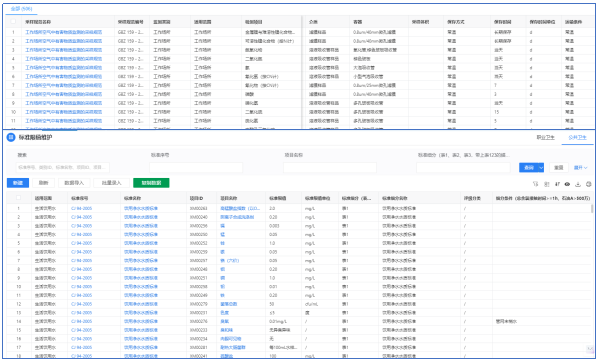Focus the 标准序号 input field
This screenshot has width=597, height=360.
(x=196, y=167)
